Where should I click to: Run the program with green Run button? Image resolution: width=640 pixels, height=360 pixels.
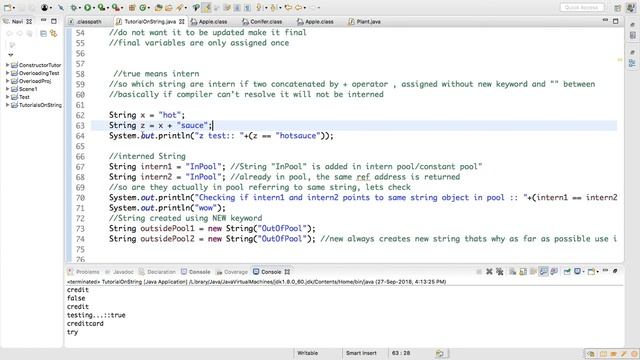coord(87,7)
